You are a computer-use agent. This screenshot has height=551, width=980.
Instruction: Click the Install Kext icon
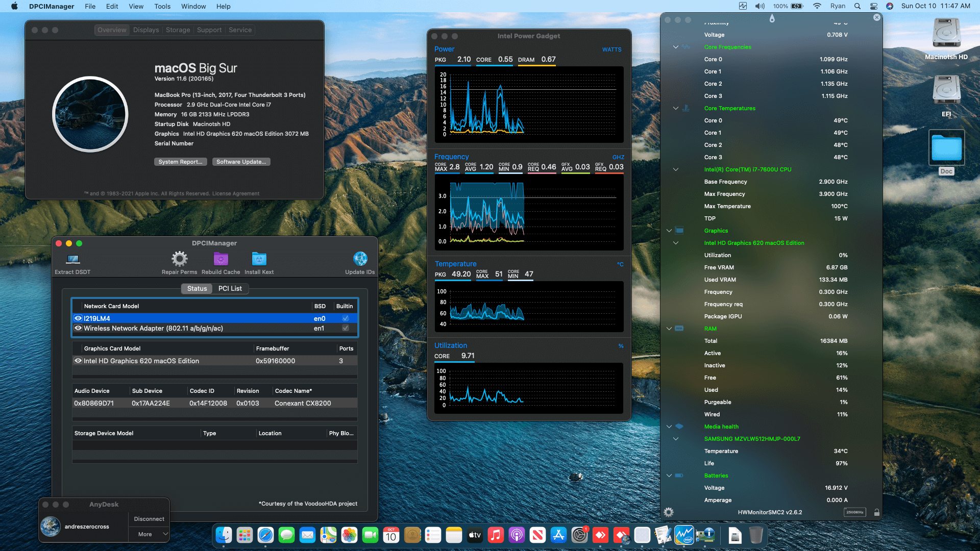tap(259, 259)
